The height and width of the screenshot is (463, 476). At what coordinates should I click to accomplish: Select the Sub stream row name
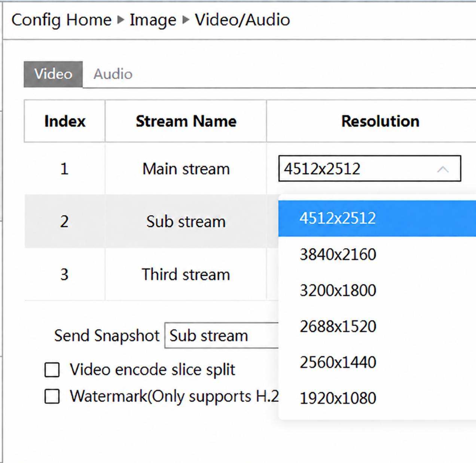click(x=186, y=222)
